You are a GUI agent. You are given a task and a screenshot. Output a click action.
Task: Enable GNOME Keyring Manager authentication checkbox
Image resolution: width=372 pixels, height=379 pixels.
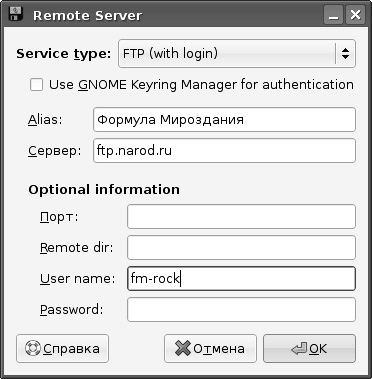click(36, 85)
